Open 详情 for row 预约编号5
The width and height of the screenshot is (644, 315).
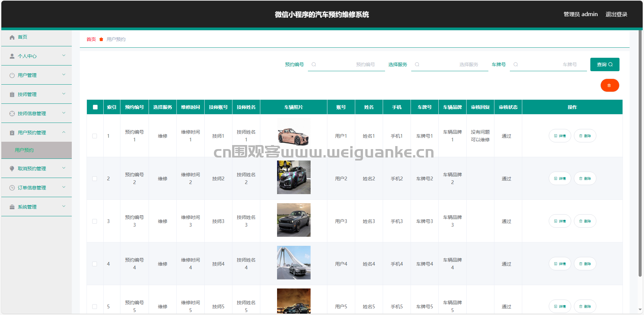tap(560, 307)
